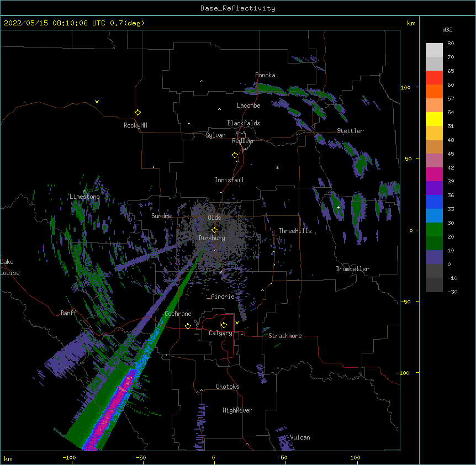Select the orange 57-60 dBZ legend swatch
The image size is (476, 465).
click(434, 91)
